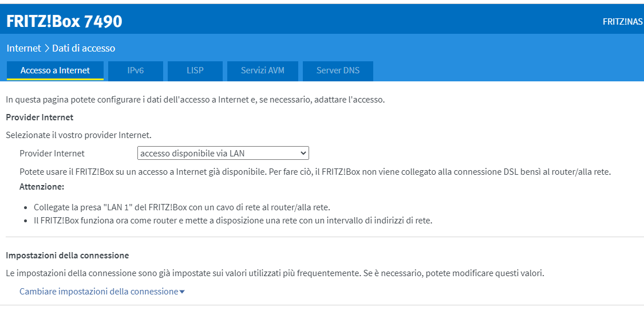The image size is (644, 330).
Task: Expand Cambiare impostazioni della connessione
Action: click(x=102, y=292)
